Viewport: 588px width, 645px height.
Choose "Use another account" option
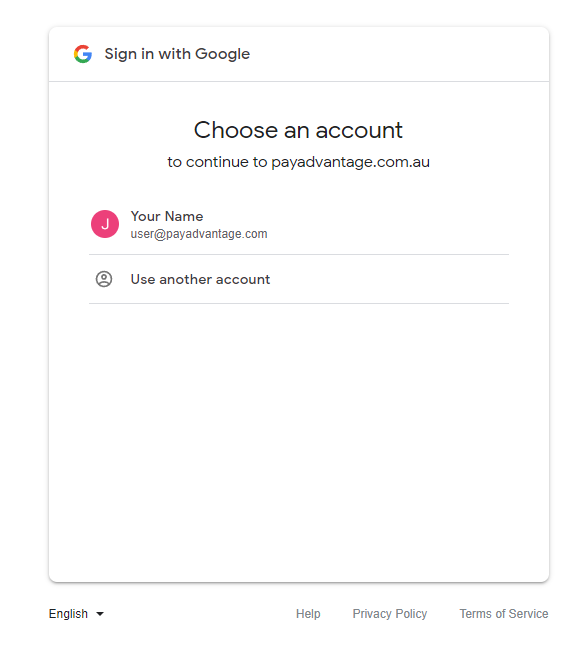point(299,279)
